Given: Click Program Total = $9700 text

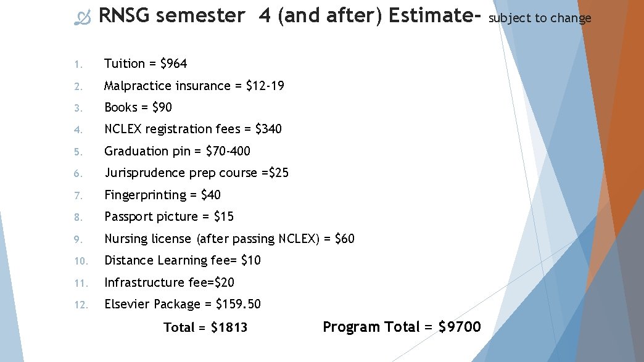Looking at the screenshot, I should coord(402,327).
